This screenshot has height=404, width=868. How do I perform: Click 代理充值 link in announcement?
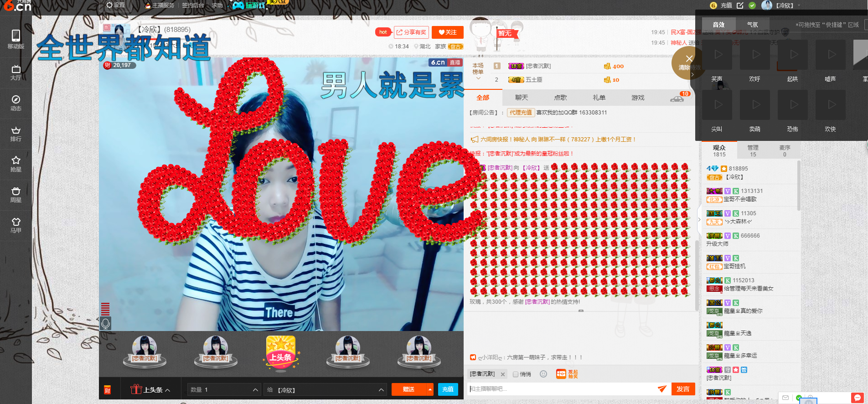click(521, 113)
